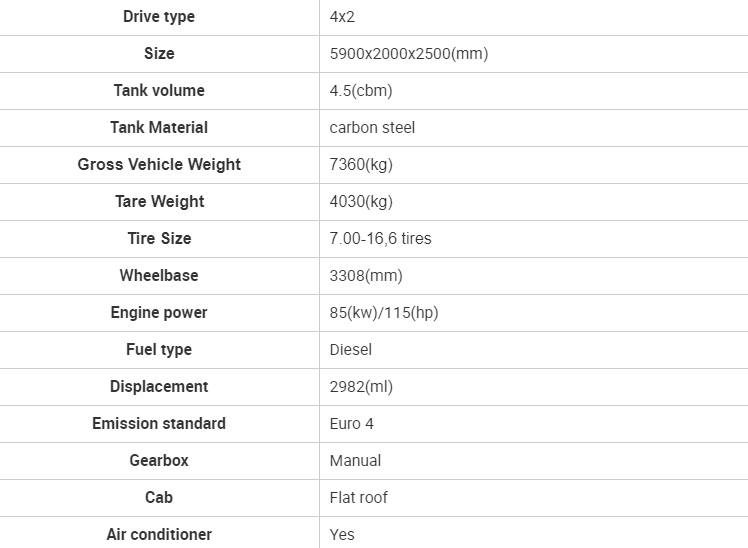Click the 5900x2000x2500(mm) size value
The image size is (748, 548).
pyautogui.click(x=409, y=54)
